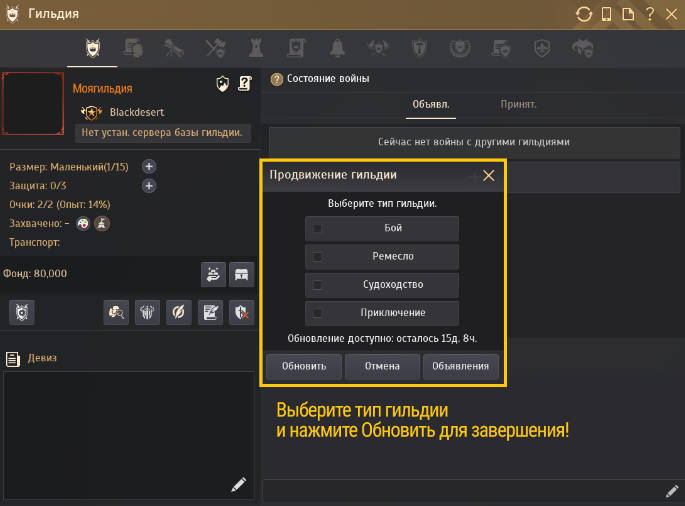The image size is (685, 506).
Task: Click the Транспорт: label
Action: point(35,243)
